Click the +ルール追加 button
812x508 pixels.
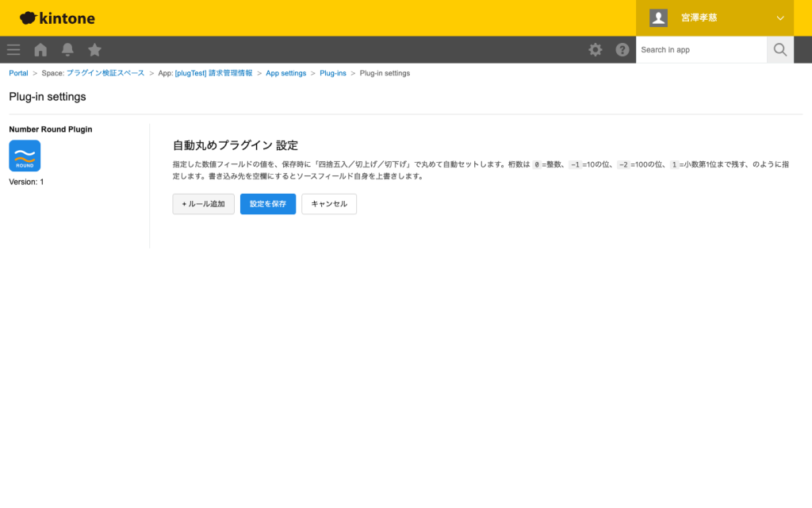tap(203, 204)
